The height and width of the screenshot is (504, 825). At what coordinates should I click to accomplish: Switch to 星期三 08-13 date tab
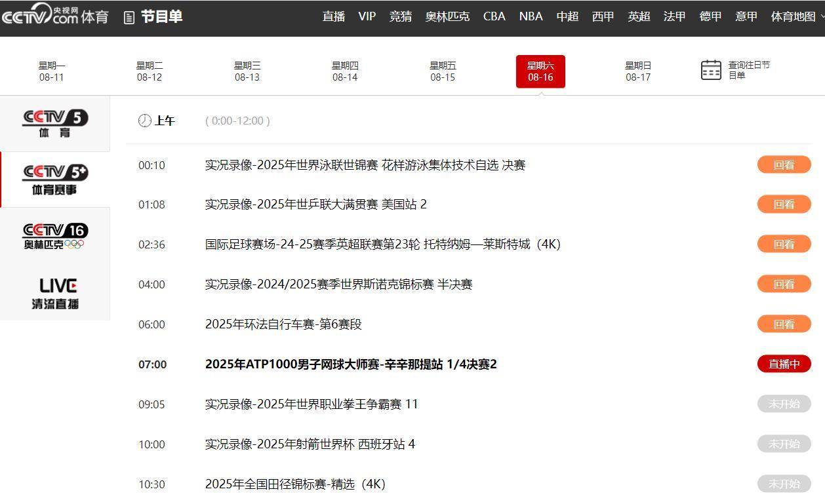click(x=247, y=71)
